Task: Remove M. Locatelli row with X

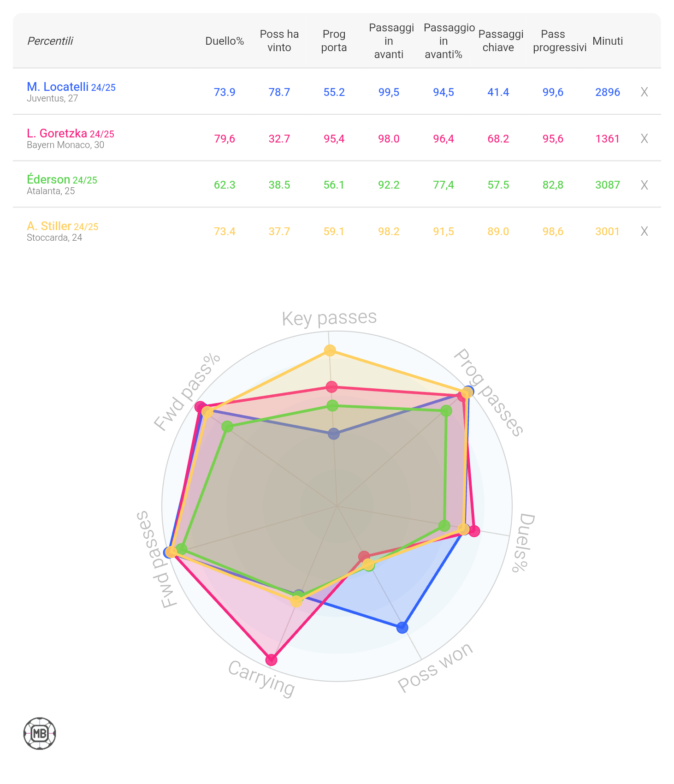Action: point(644,92)
